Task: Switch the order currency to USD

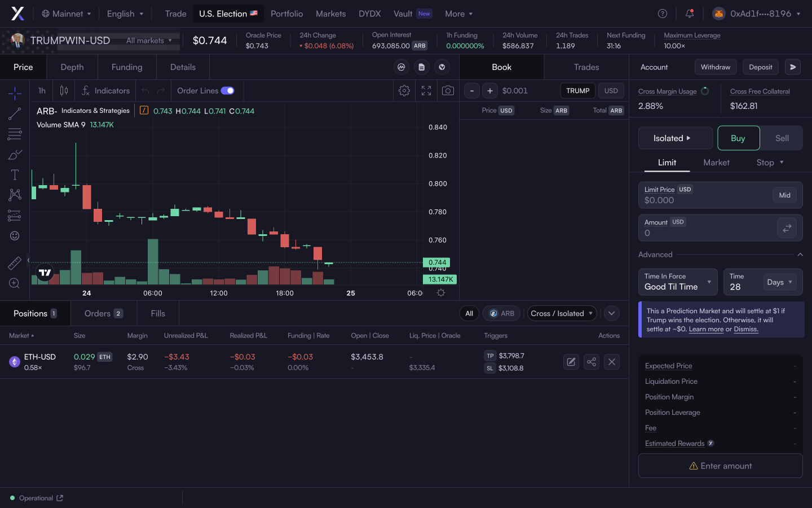Action: (x=611, y=90)
